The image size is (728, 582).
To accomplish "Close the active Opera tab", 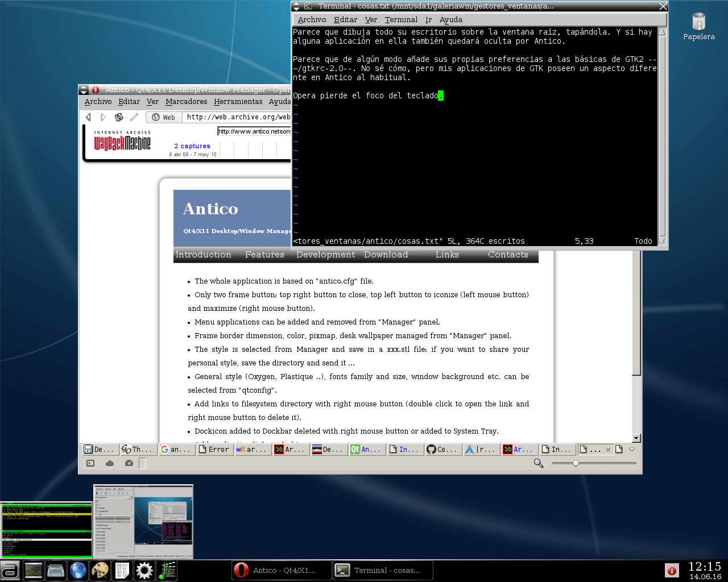I will [608, 450].
